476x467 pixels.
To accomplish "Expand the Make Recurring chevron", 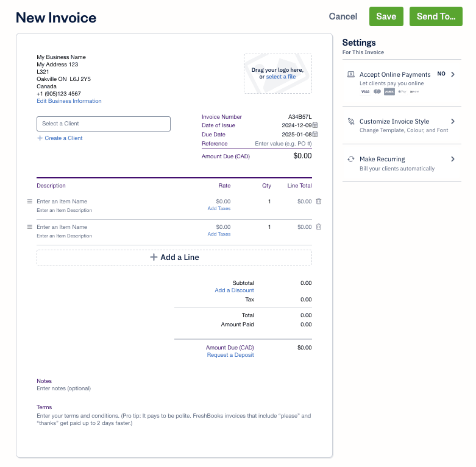I will point(453,159).
